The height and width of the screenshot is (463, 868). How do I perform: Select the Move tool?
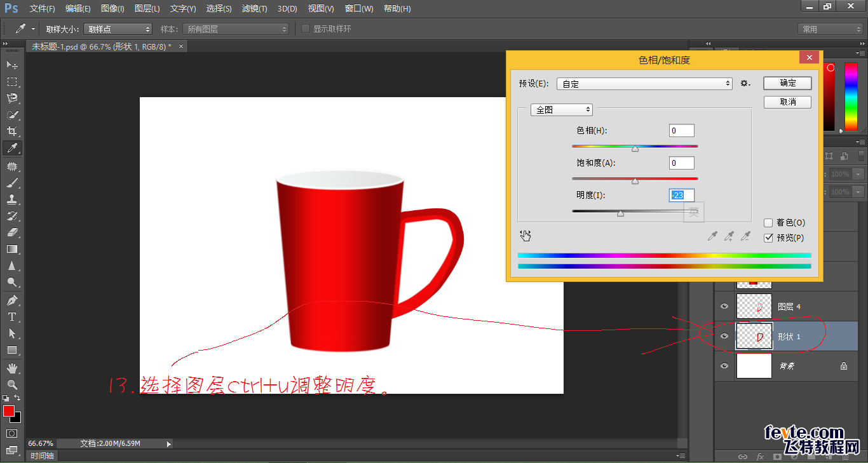(x=12, y=65)
